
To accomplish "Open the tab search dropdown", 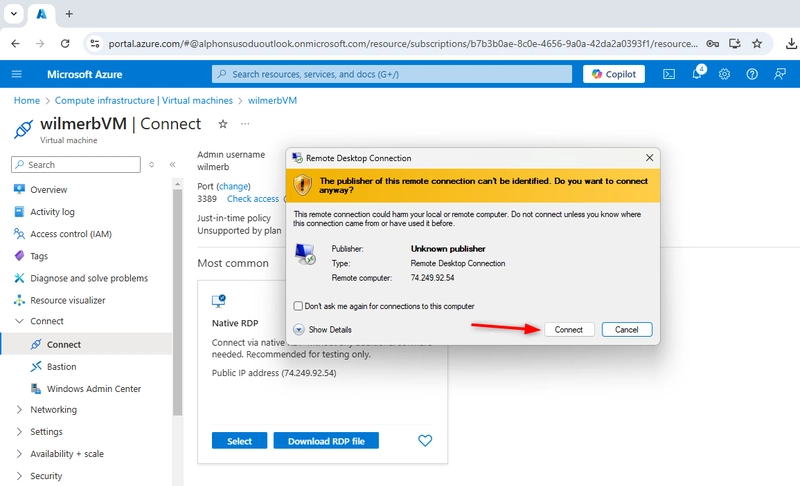I will 14,14.
